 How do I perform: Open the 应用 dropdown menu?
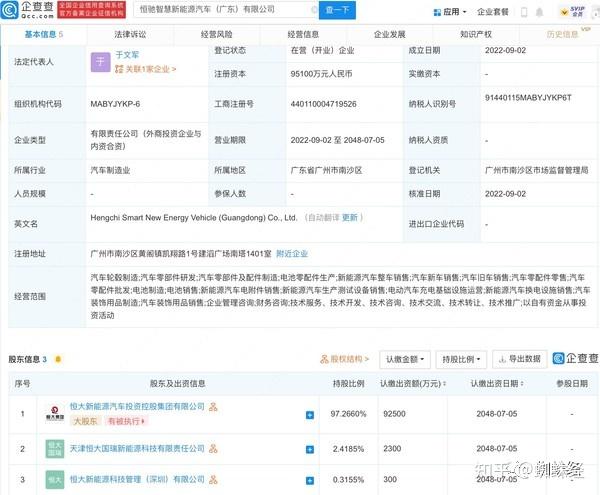point(450,12)
